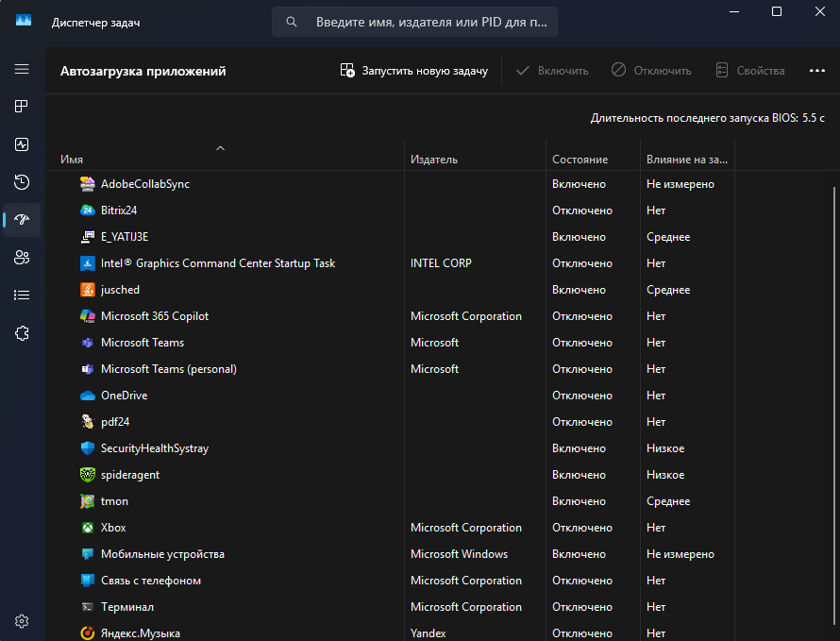Click the Microsoft Teams (personal) icon
Viewport: 840px width, 641px height.
(88, 369)
